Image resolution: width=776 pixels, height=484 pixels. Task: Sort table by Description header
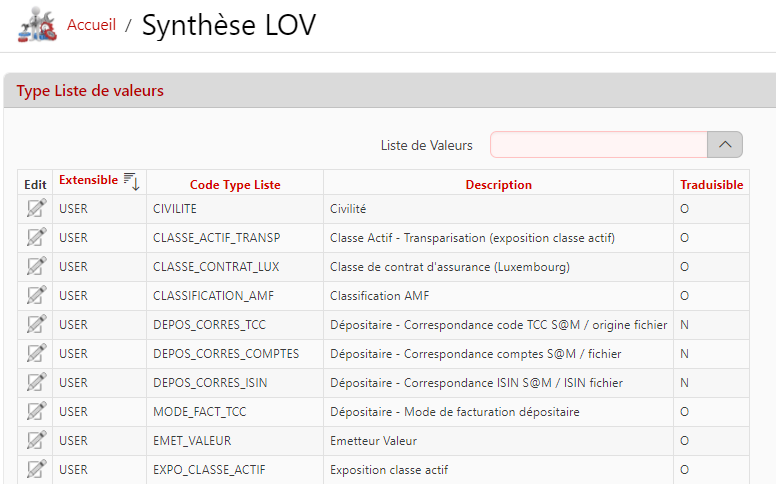click(498, 185)
